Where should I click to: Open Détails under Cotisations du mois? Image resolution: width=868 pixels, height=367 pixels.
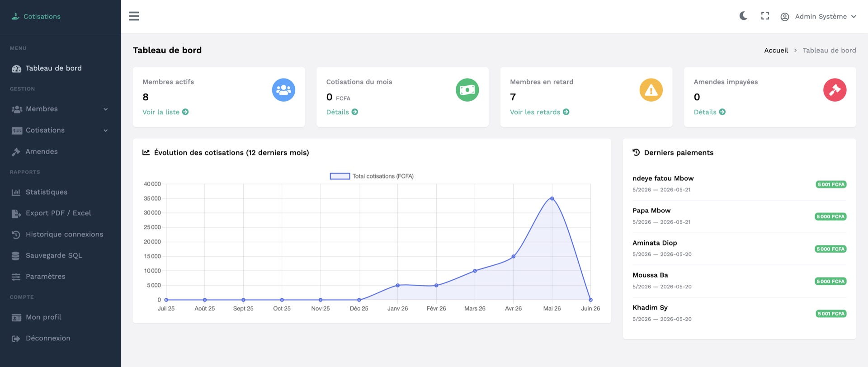[x=342, y=112]
